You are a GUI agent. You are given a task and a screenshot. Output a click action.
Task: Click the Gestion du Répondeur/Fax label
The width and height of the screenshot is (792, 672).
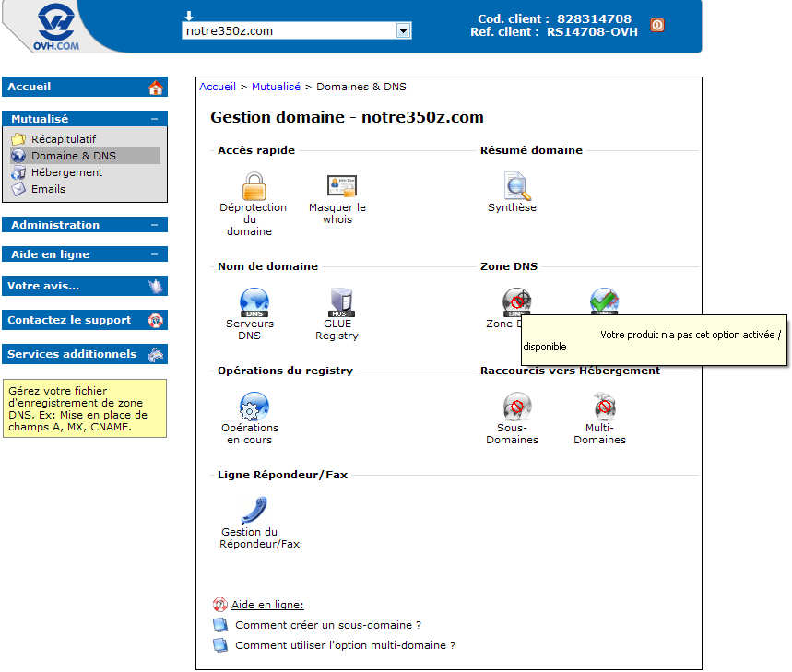(x=259, y=537)
